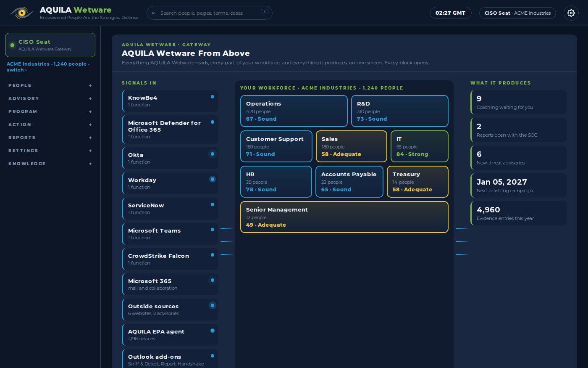
Task: Open the Microsoft Defender for Office 365 card
Action: click(x=170, y=130)
